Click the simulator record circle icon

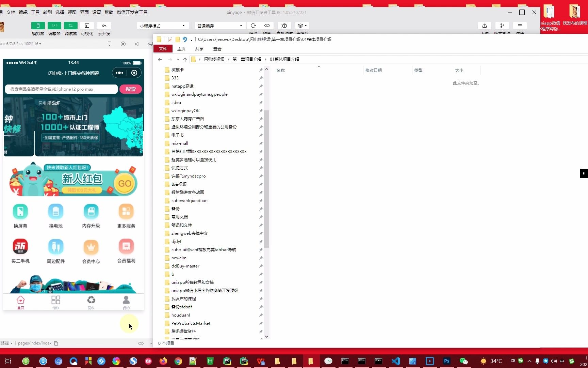123,44
